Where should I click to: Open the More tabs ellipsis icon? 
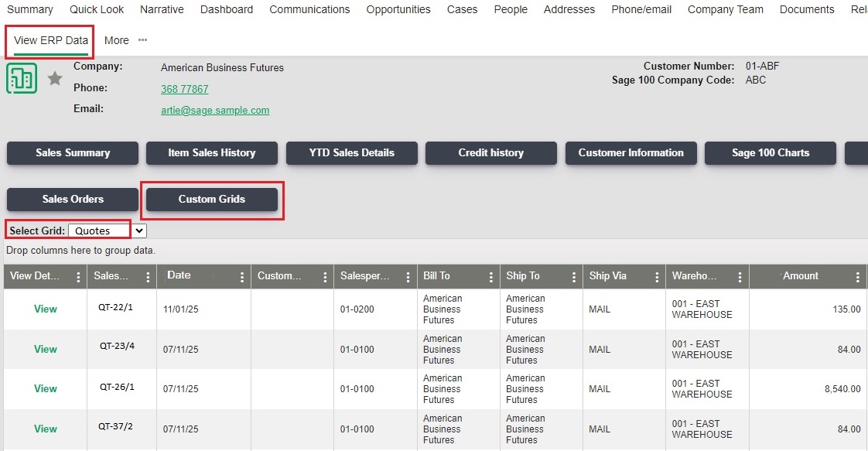(142, 40)
